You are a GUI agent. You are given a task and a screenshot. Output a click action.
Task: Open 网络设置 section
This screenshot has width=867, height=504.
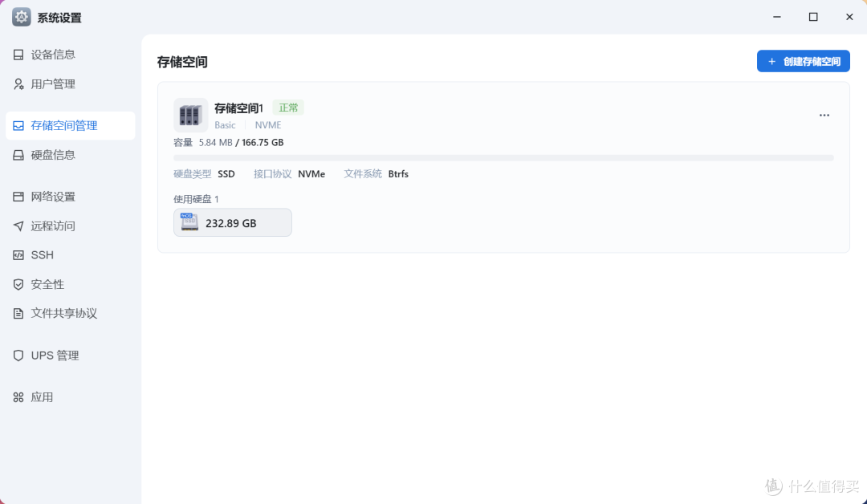pos(70,197)
